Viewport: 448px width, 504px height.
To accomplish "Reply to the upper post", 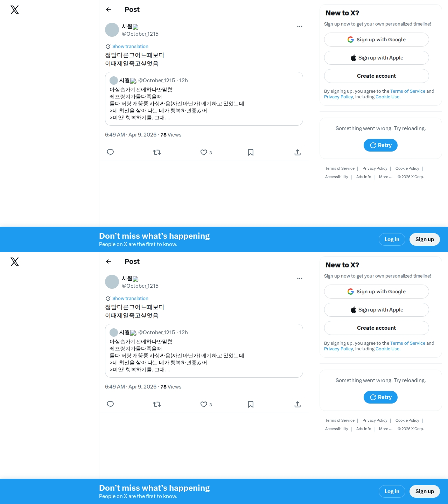I will (110, 152).
